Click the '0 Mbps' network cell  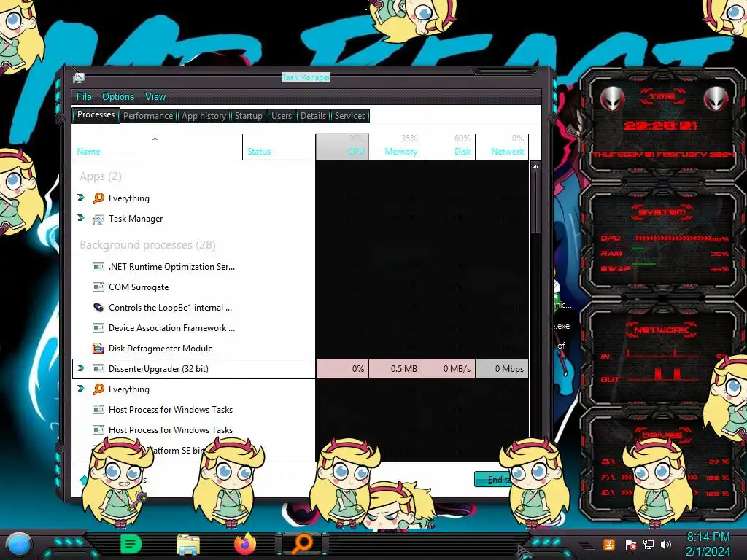pos(502,369)
